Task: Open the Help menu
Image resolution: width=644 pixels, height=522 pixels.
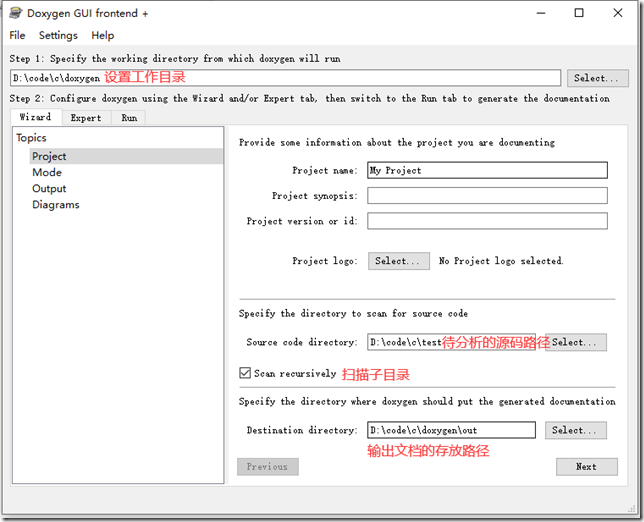Action: click(x=103, y=35)
